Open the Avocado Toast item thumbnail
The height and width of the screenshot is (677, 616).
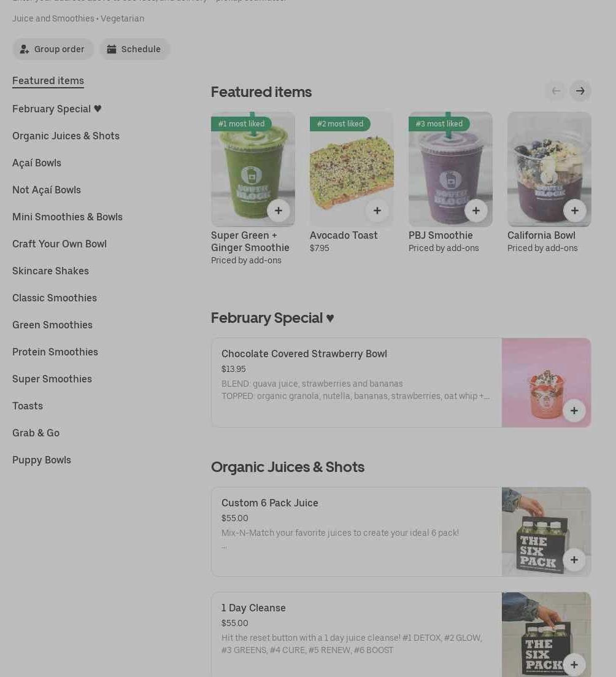point(352,169)
